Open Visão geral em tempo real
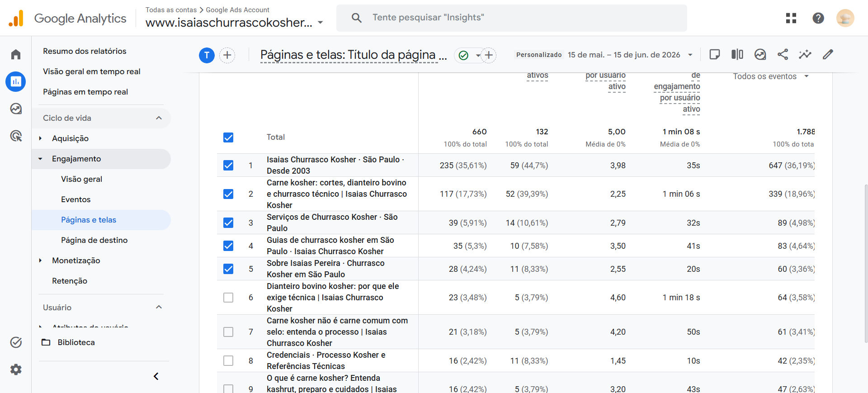 coord(92,71)
